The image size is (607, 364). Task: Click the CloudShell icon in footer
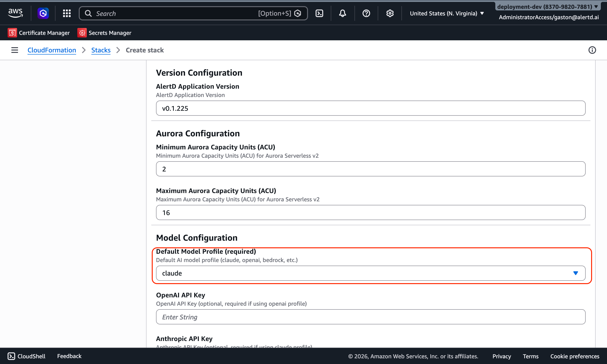point(11,356)
